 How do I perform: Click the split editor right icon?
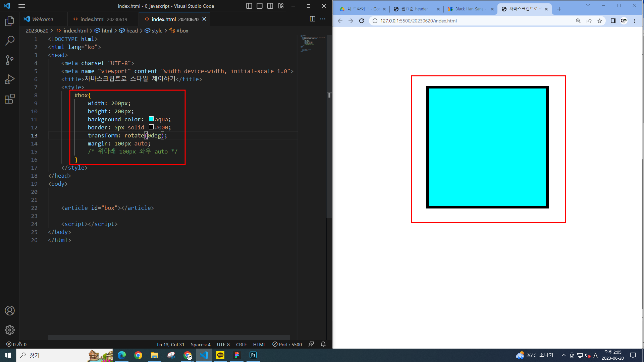(x=312, y=19)
